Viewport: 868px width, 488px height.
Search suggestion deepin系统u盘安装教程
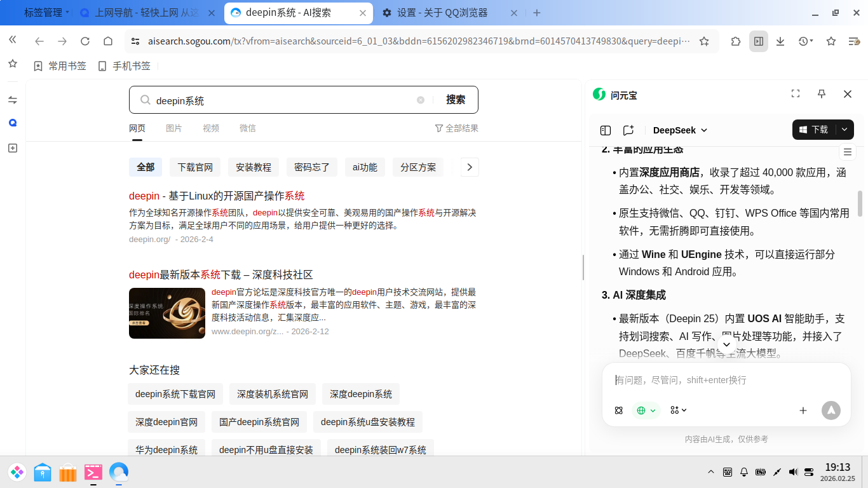[368, 422]
